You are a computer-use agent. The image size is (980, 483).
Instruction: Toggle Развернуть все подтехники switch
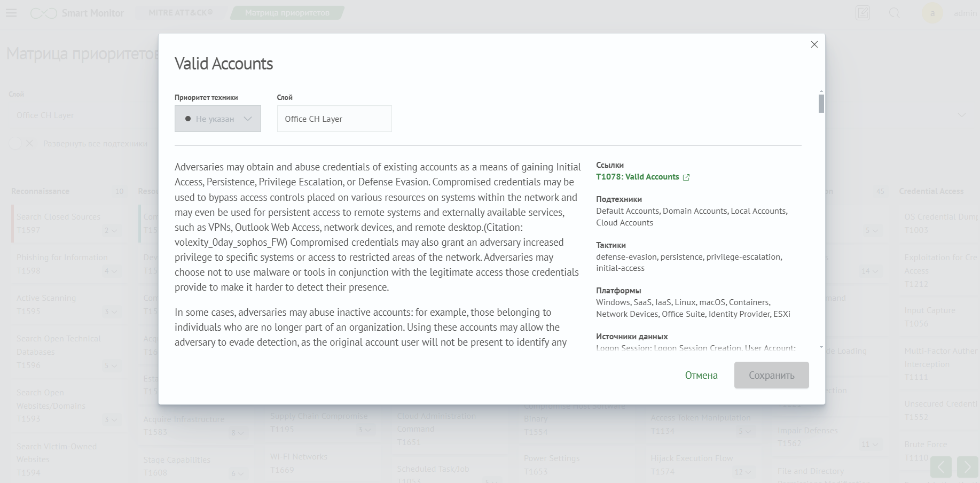point(22,144)
